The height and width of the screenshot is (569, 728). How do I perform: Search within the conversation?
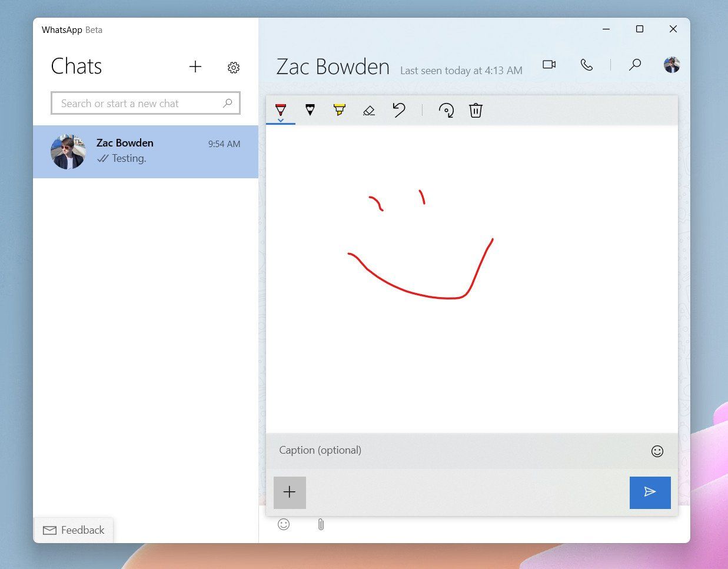[634, 64]
